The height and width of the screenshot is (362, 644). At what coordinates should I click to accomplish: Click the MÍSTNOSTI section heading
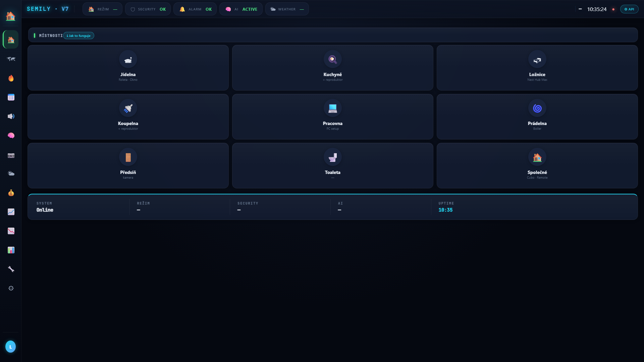[51, 36]
